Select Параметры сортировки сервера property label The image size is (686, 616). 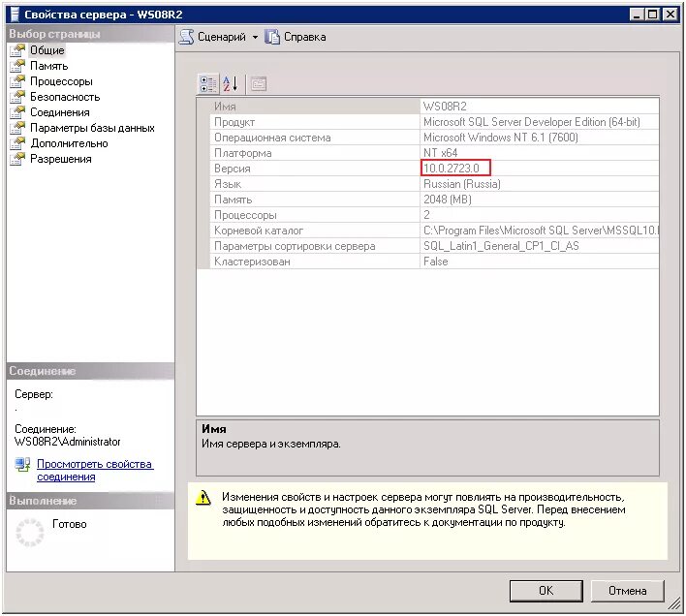295,246
